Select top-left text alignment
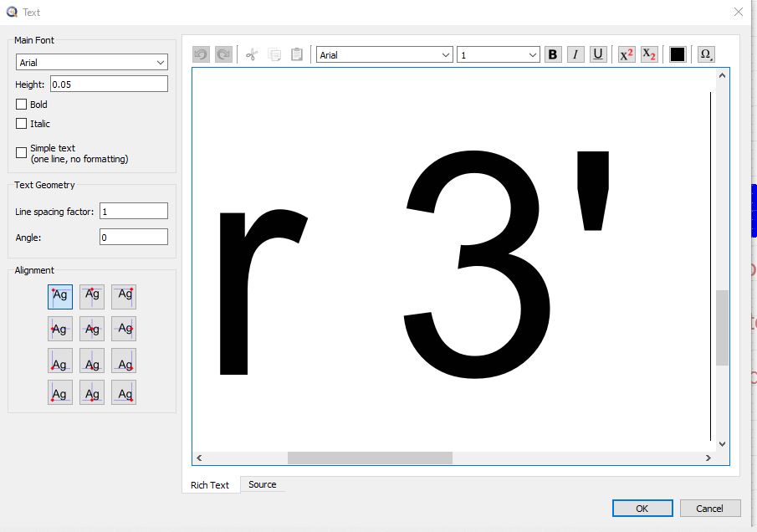757x532 pixels. (60, 296)
